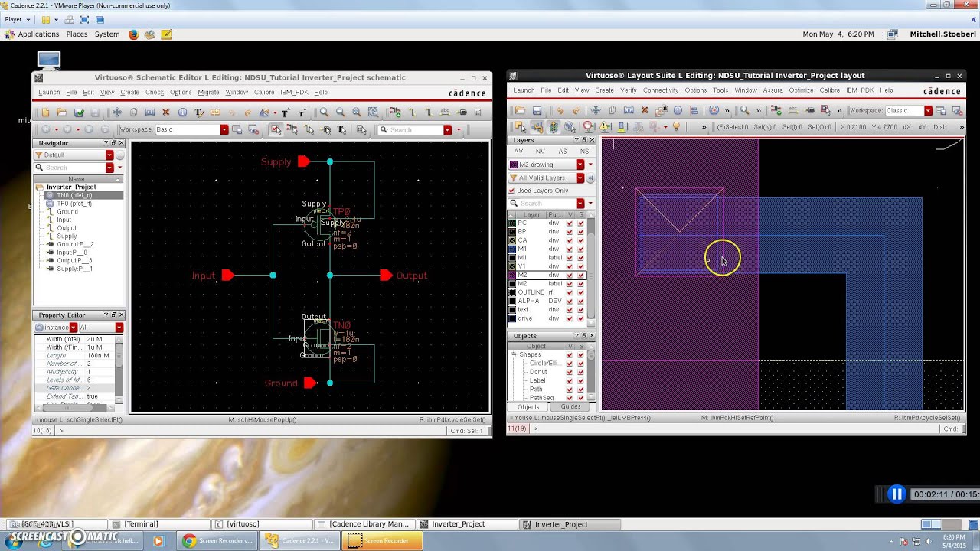Switch to Guides tab in Objects panel

570,406
